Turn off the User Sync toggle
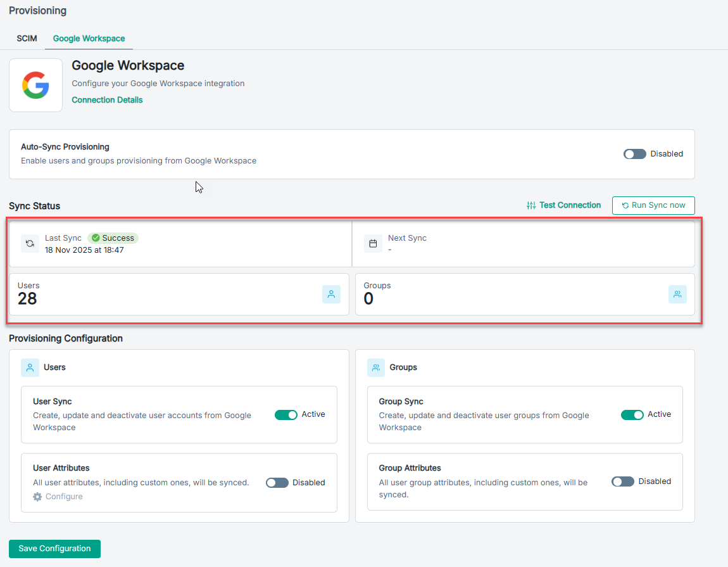 tap(286, 415)
